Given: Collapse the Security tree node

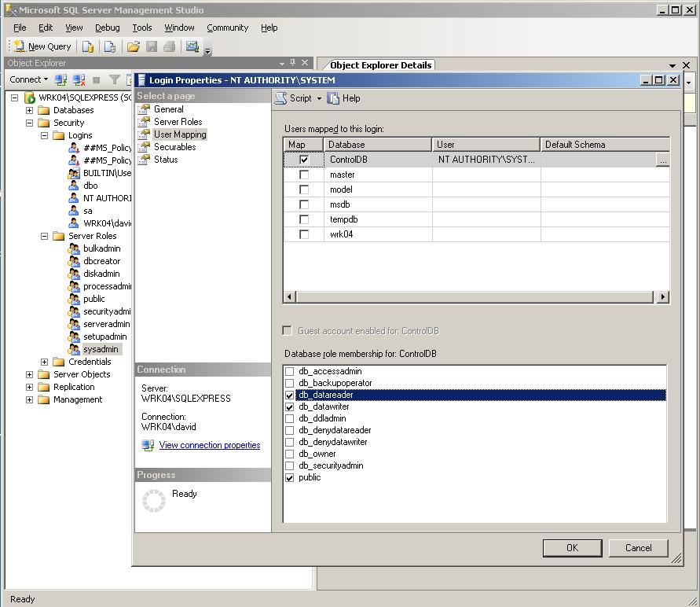Looking at the screenshot, I should coord(30,123).
